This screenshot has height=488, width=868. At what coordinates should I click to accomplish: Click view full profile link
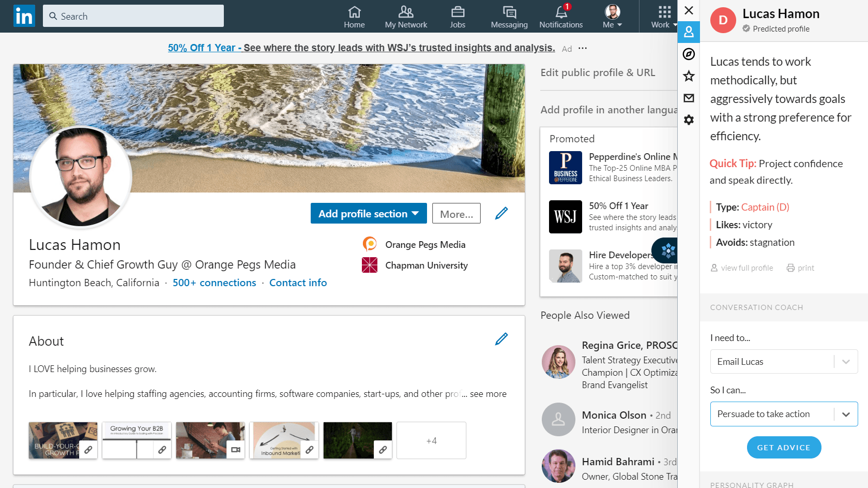coord(742,268)
